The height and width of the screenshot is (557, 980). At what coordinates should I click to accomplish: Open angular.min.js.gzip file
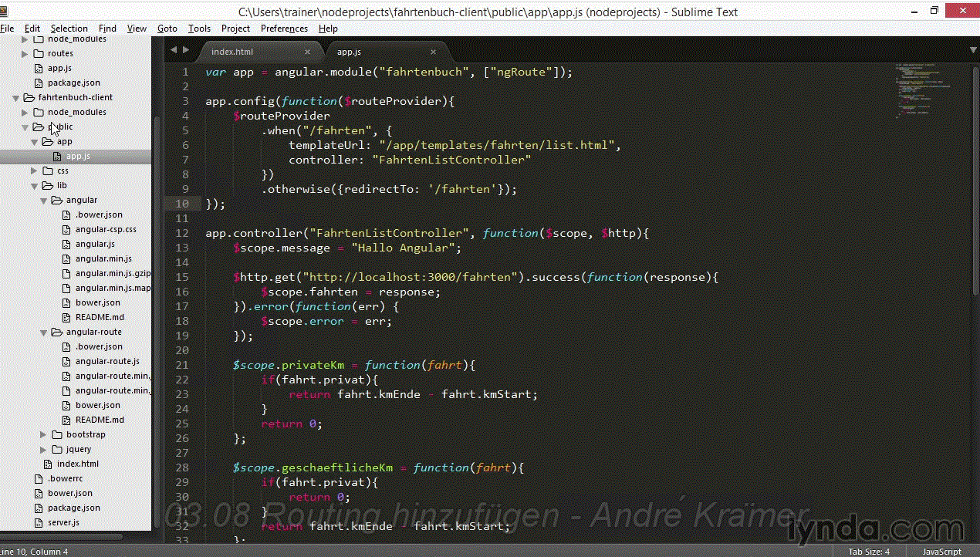click(113, 273)
